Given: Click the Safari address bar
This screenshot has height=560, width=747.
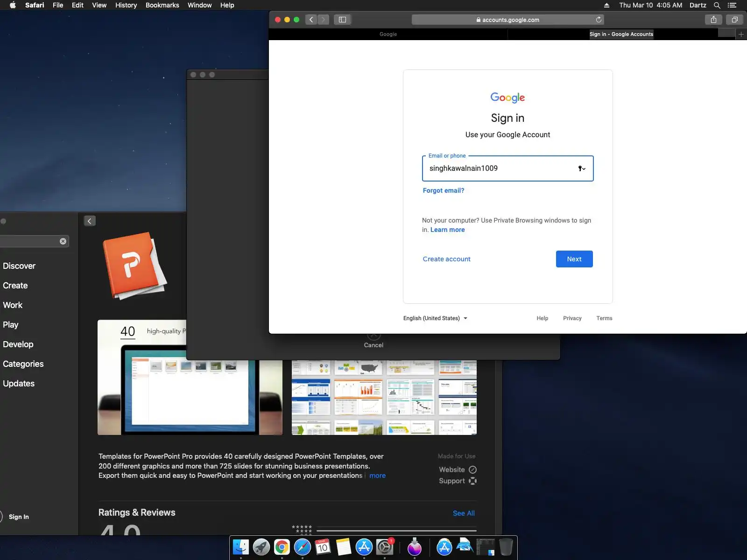Looking at the screenshot, I should (x=508, y=20).
